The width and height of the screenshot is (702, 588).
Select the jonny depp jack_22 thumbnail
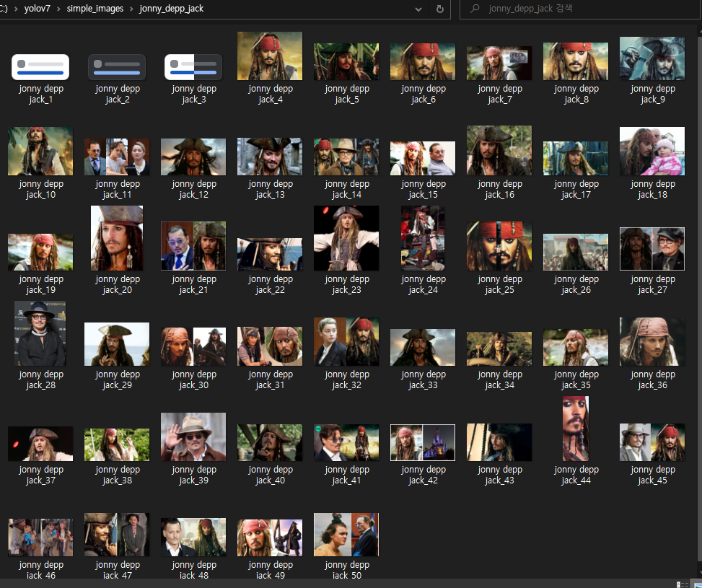click(x=270, y=255)
